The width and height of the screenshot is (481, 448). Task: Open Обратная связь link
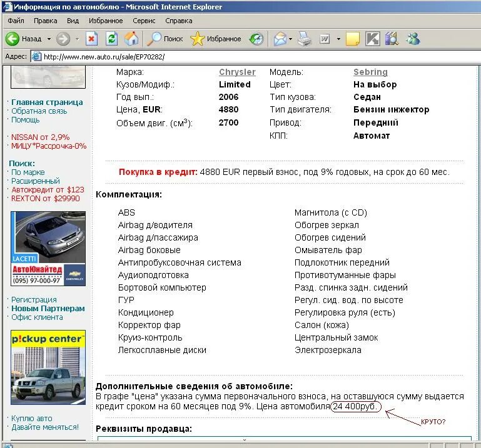coord(39,111)
